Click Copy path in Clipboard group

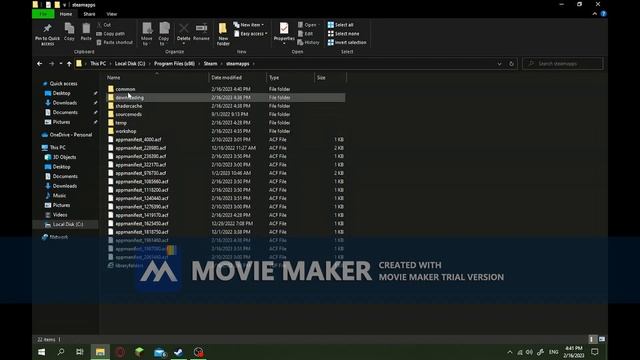point(111,33)
